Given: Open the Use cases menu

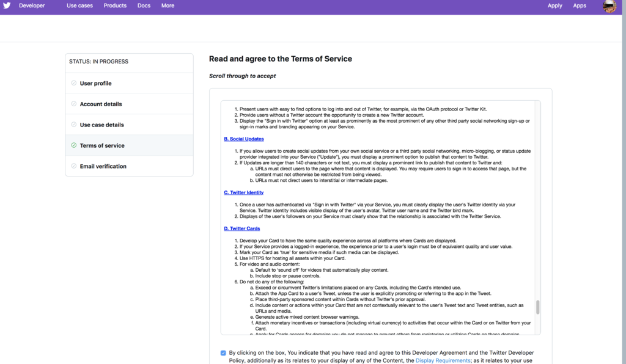Looking at the screenshot, I should (x=79, y=5).
